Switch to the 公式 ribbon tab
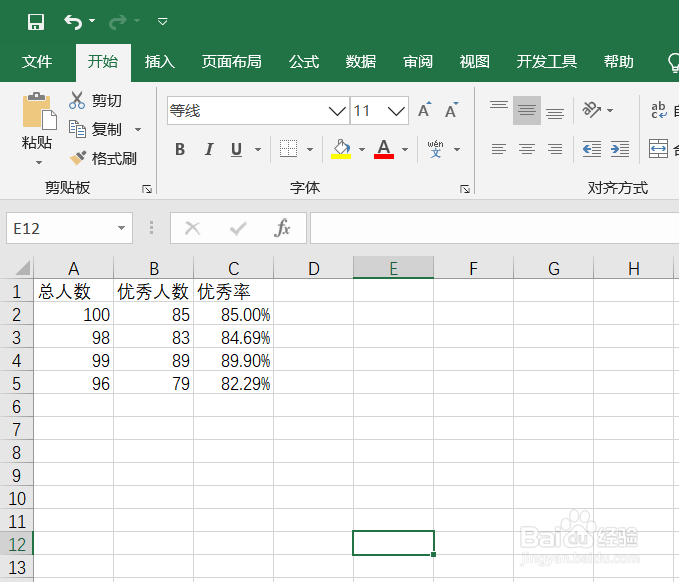 point(304,62)
